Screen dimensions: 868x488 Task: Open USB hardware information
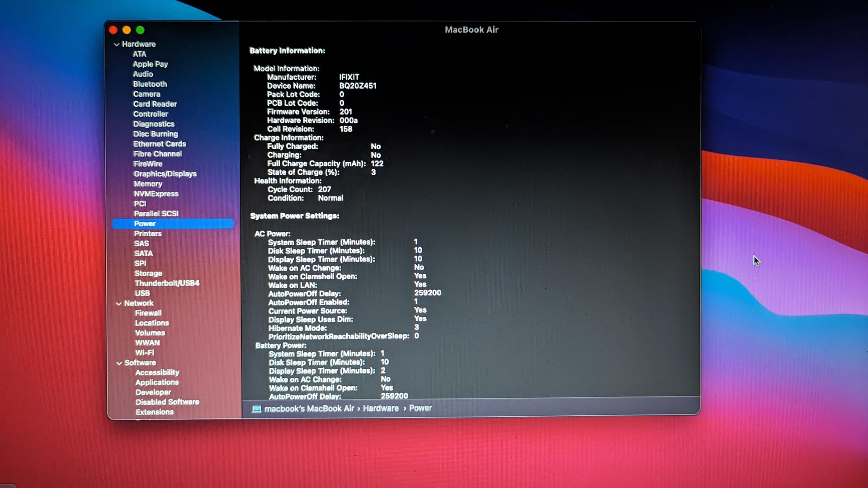[x=142, y=293]
